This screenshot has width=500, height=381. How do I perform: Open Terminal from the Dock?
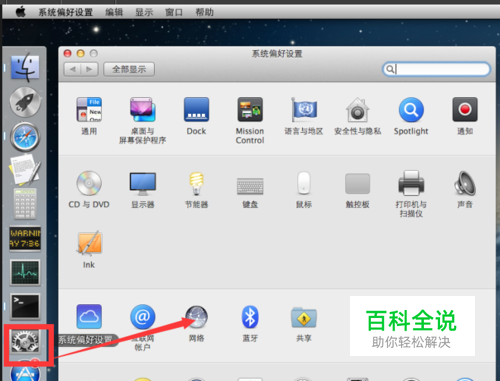[x=25, y=306]
